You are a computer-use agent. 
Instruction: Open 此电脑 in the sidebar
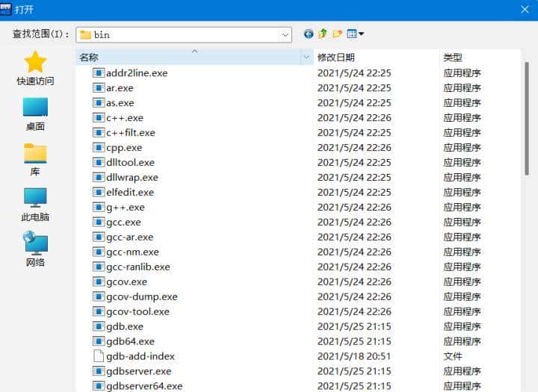pos(35,205)
